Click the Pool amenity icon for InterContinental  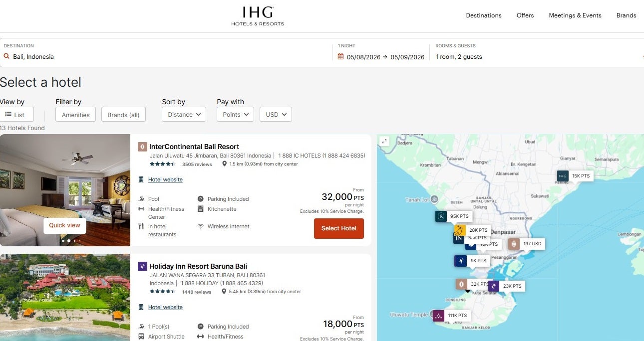(141, 199)
